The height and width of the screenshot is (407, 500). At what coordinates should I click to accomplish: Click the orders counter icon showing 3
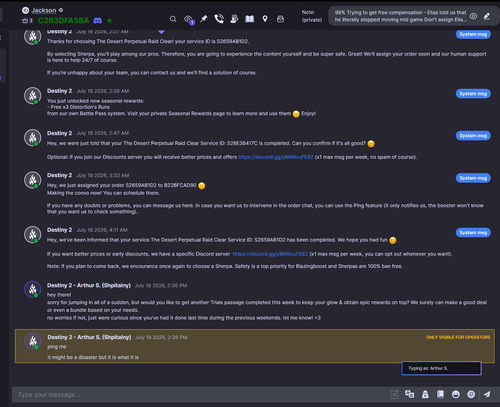pyautogui.click(x=27, y=21)
